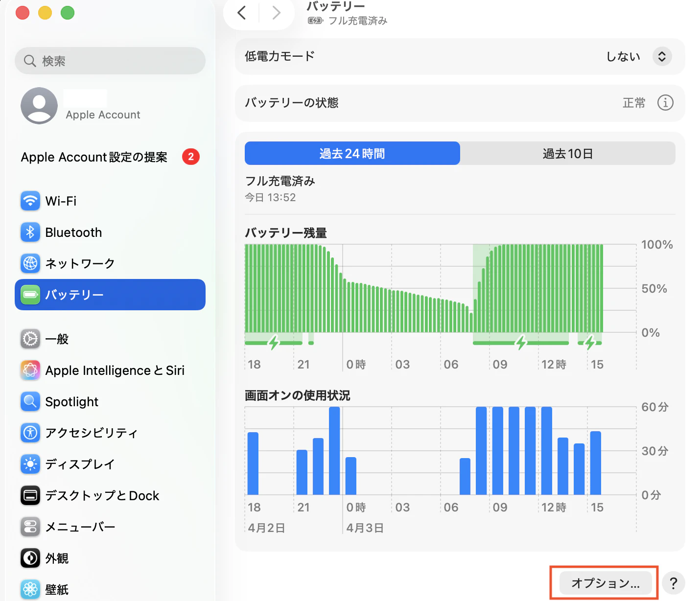This screenshot has width=700, height=601.
Task: Open 外観 settings
Action: [x=110, y=558]
